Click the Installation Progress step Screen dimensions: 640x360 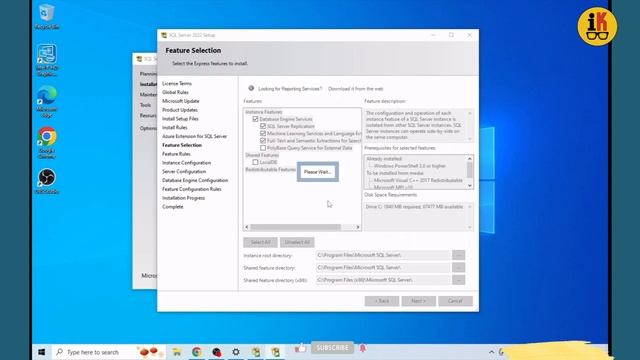pyautogui.click(x=184, y=198)
